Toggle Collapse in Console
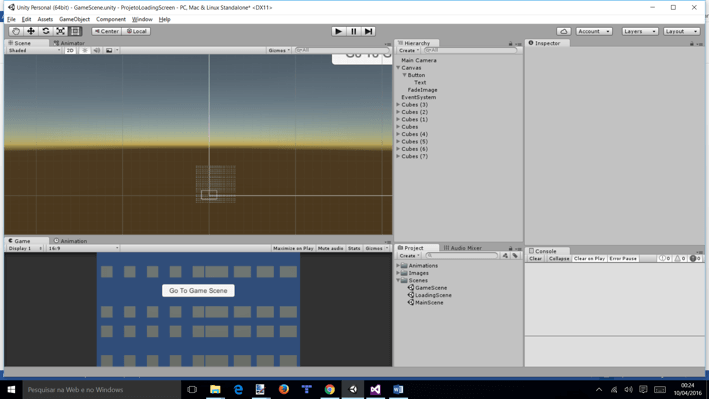Screen dimensions: 709x399 pos(559,258)
